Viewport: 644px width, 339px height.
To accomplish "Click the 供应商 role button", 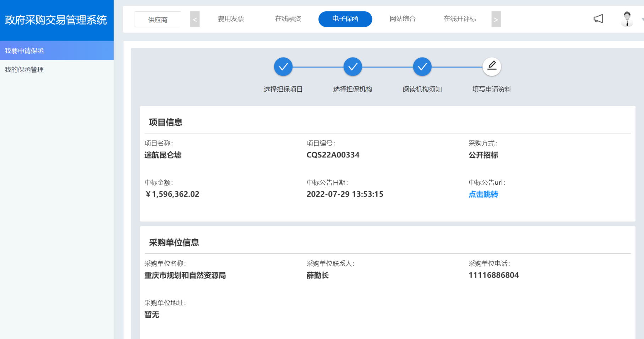I will (158, 20).
